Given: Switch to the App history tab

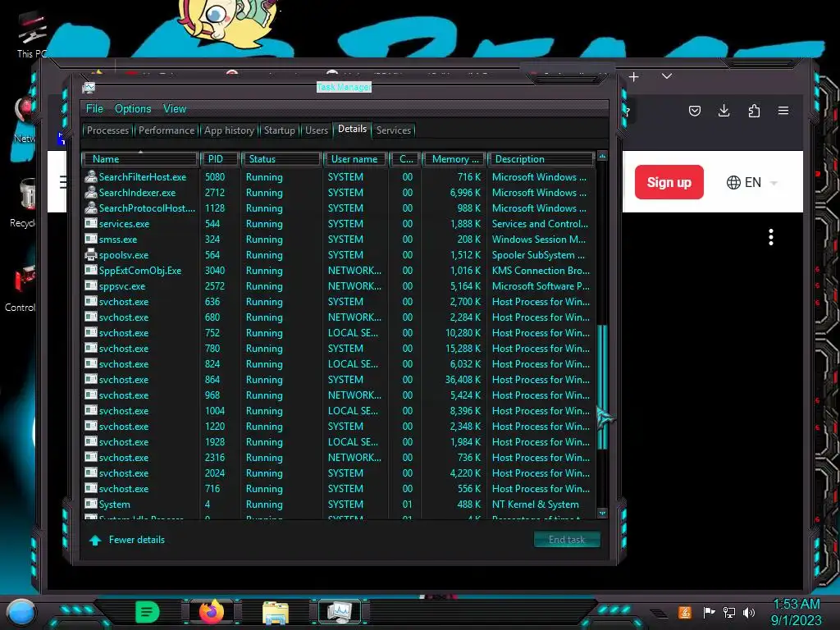Looking at the screenshot, I should click(x=230, y=130).
